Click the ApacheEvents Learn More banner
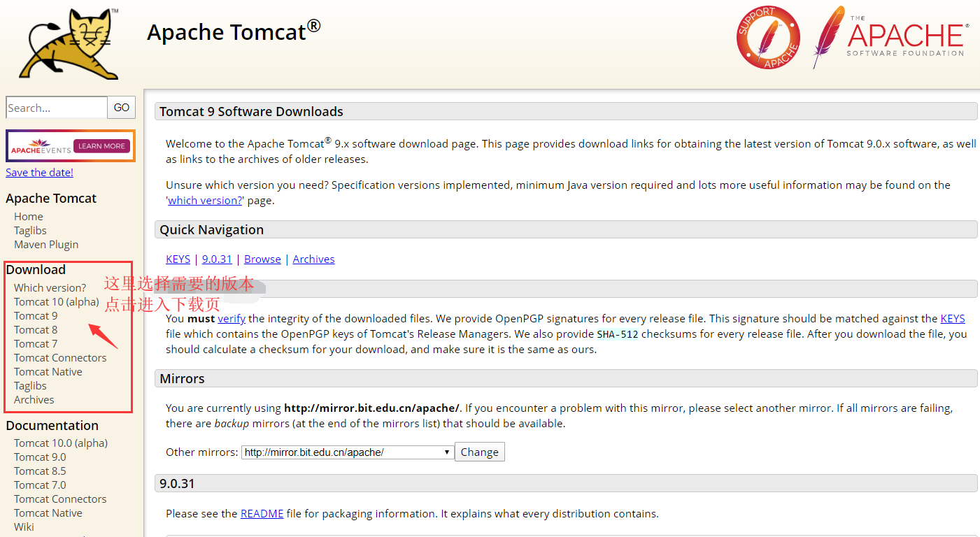The height and width of the screenshot is (537, 980). pyautogui.click(x=70, y=146)
